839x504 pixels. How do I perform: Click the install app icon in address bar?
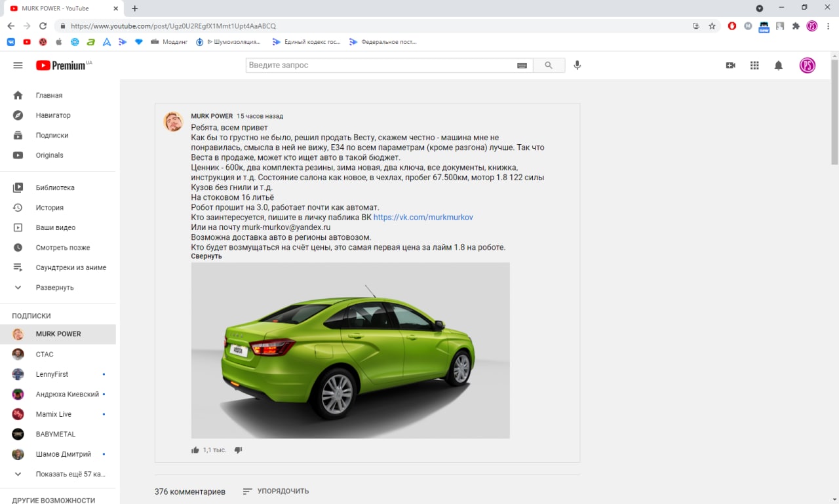(x=696, y=26)
